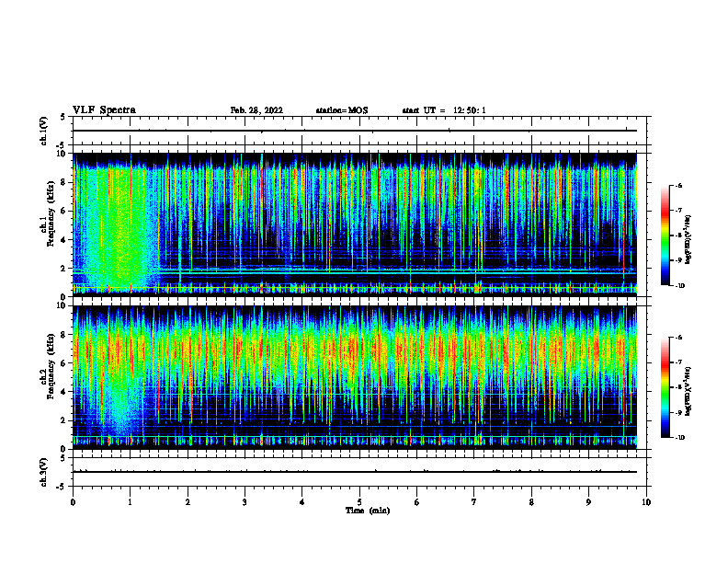Click the ch.1 voltage waveform trace
Viewport: 728px width, 563px height.
[355, 131]
